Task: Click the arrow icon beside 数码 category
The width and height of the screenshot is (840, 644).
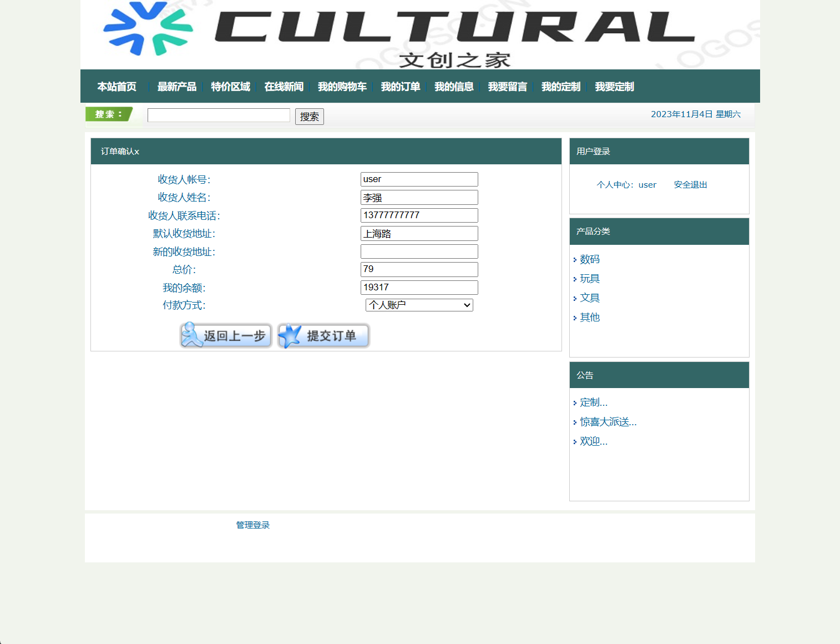Action: [x=575, y=259]
